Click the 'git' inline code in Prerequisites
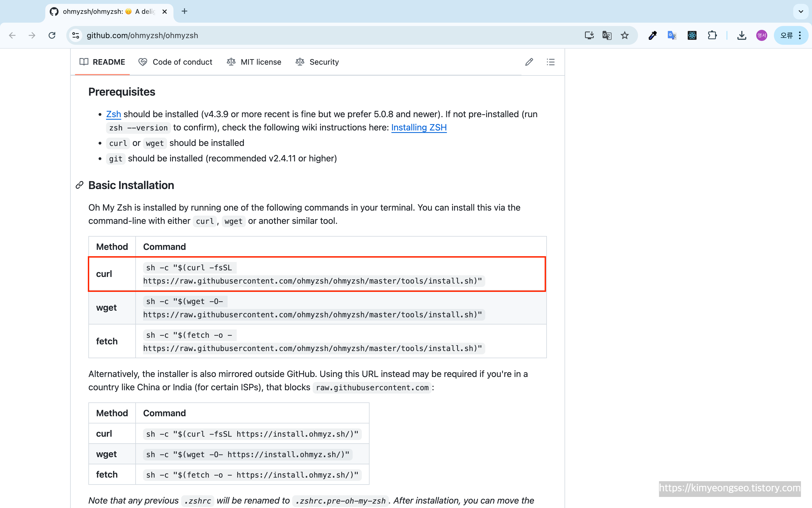812x508 pixels. click(116, 159)
